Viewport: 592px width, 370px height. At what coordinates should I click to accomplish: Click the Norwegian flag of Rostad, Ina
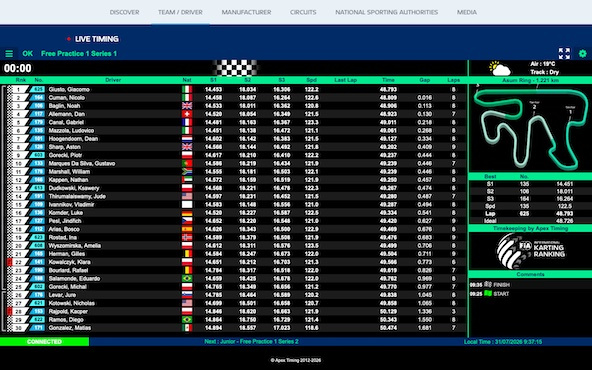click(x=187, y=237)
